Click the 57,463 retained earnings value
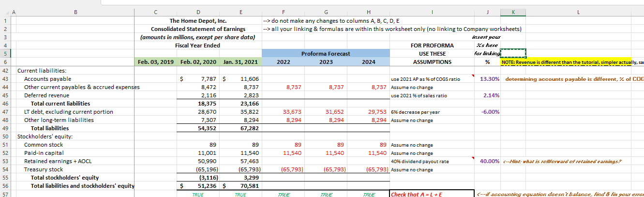 250,161
